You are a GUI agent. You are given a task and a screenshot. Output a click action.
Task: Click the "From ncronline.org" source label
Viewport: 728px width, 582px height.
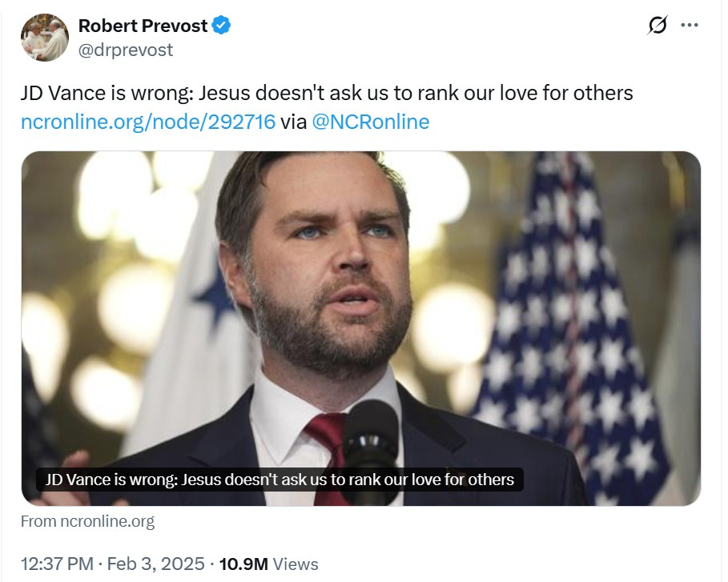(x=87, y=521)
